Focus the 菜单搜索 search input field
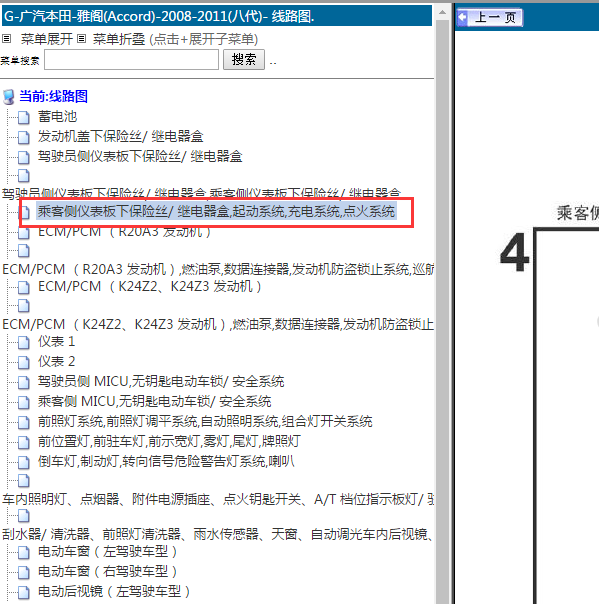The height and width of the screenshot is (604, 599). pyautogui.click(x=131, y=60)
